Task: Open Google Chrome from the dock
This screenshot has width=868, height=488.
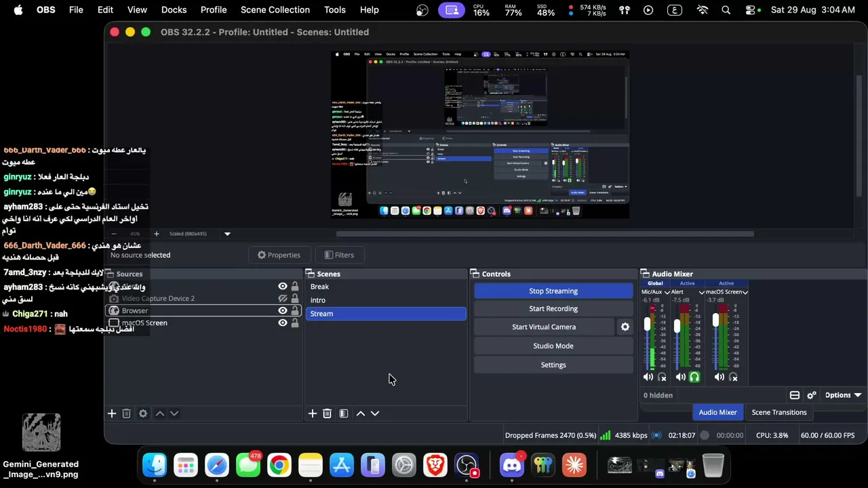Action: coord(279,465)
